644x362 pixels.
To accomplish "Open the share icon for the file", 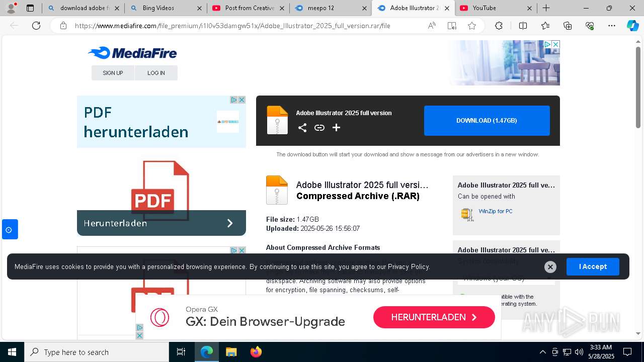I will pos(302,128).
